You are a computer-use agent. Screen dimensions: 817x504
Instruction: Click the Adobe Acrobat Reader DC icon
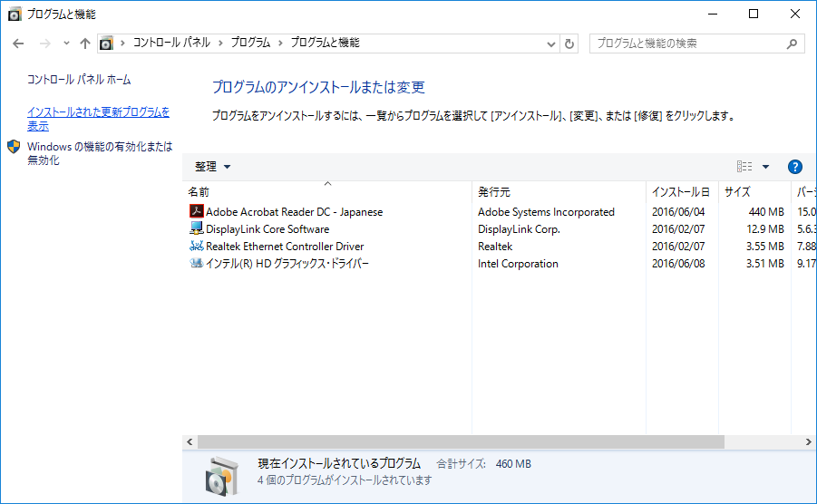[x=197, y=212]
